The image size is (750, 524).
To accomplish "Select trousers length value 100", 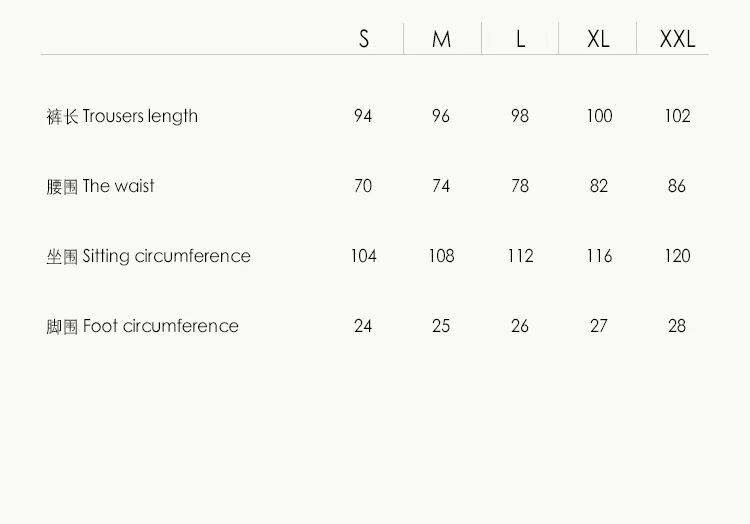I will pos(599,116).
